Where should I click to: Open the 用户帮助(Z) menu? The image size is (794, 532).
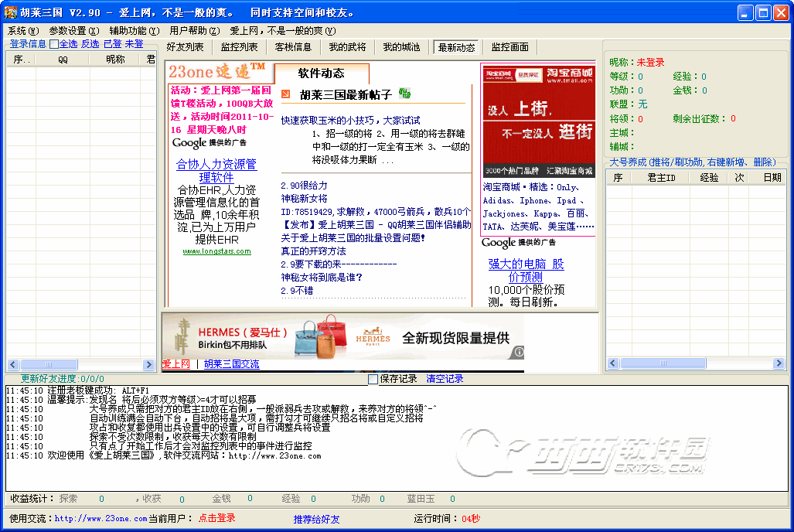coord(195,31)
